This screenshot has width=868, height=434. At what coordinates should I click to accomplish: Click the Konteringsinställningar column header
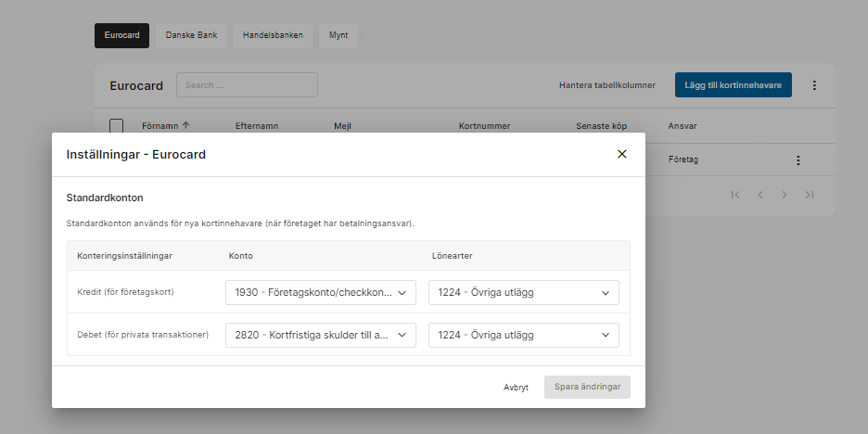124,256
